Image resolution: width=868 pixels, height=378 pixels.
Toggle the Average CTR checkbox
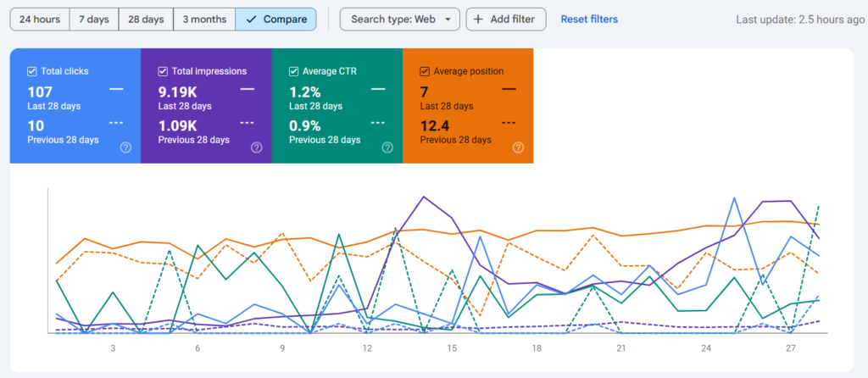point(293,72)
